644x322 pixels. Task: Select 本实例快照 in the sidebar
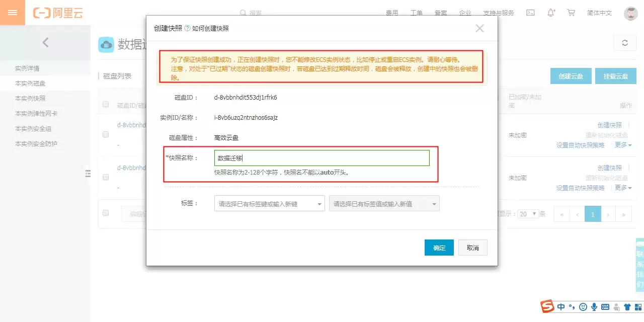pos(30,99)
